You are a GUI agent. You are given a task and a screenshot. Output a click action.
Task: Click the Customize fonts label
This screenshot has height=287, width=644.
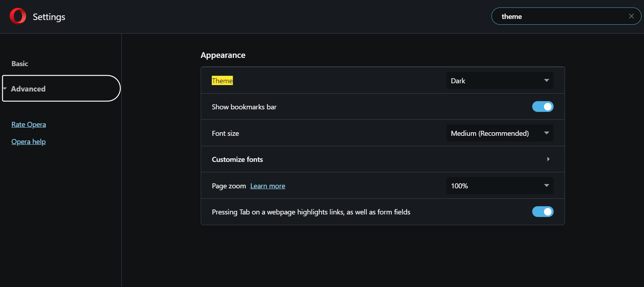237,159
